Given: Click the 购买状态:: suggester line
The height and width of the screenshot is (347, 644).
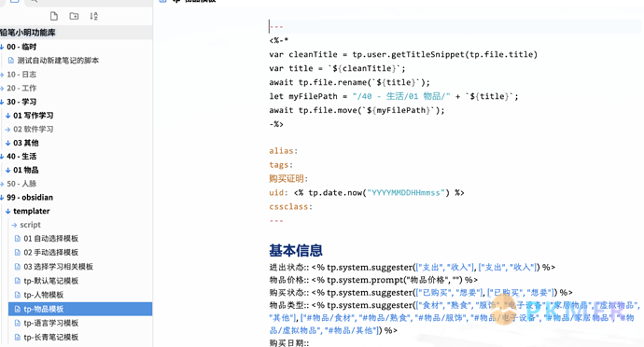Looking at the screenshot, I should click(x=421, y=293).
